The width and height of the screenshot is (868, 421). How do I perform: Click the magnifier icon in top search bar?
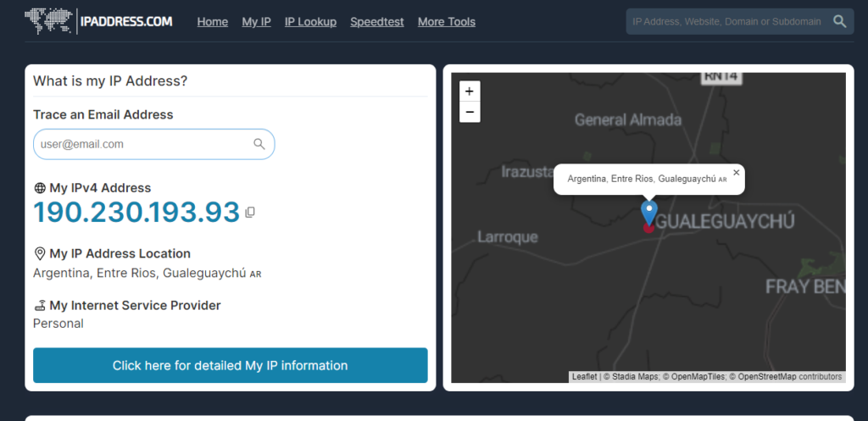tap(839, 21)
